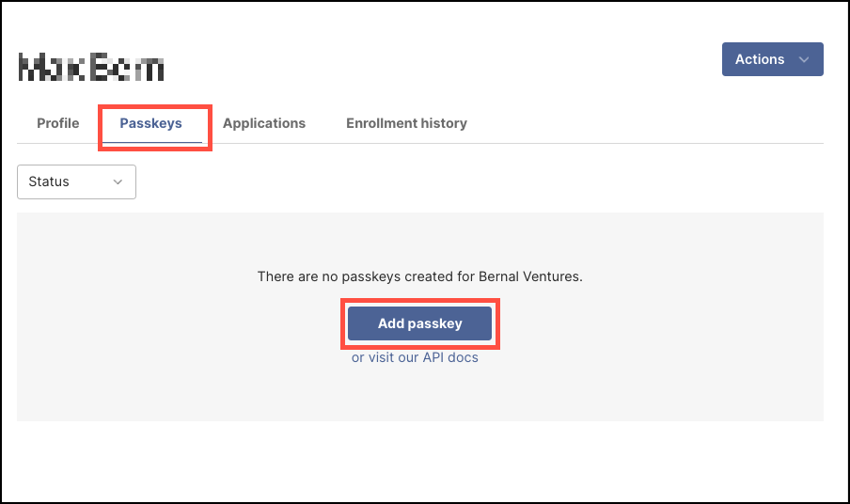Click the word "passkey" on the blue button

pos(434,324)
